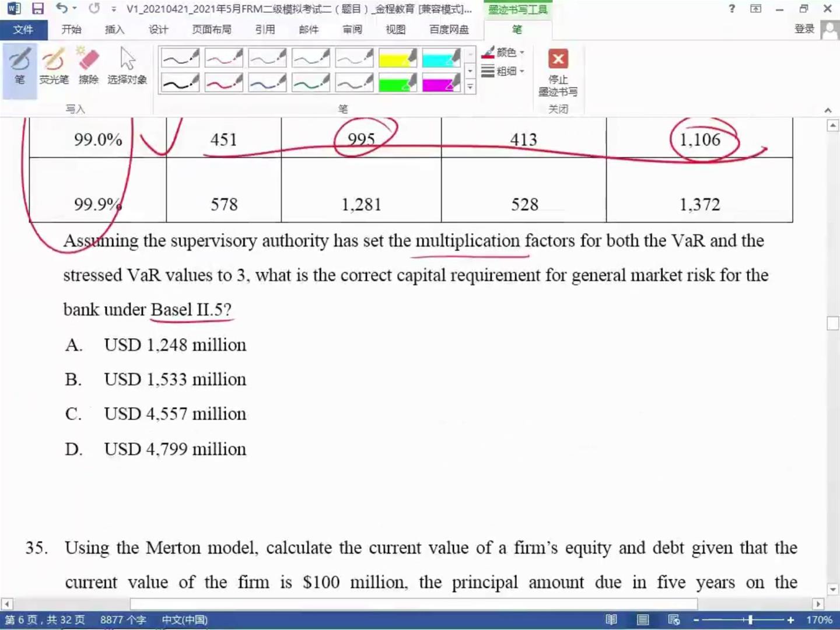Expand the pen gallery More arrow
840x630 pixels.
470,87
